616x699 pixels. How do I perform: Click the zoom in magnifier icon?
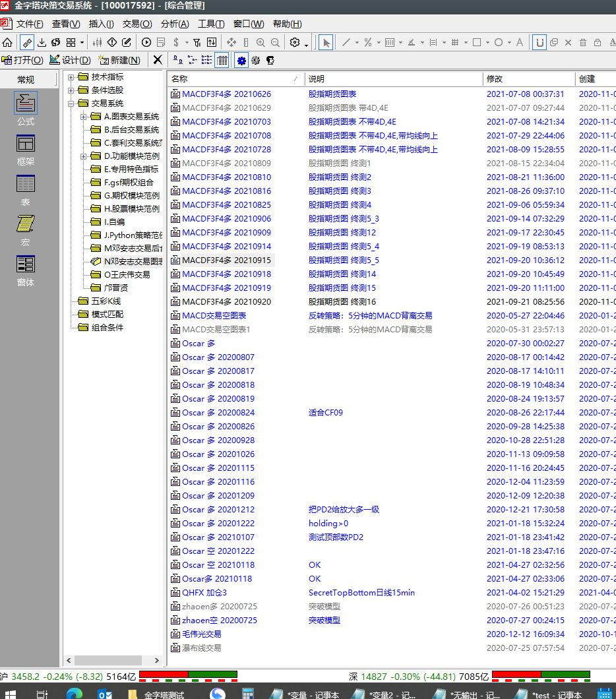point(261,42)
